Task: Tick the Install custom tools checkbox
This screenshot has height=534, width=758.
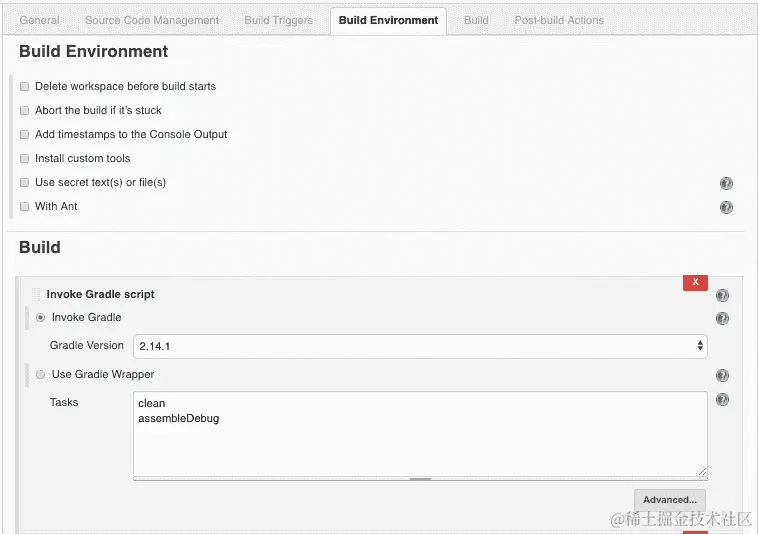Action: click(24, 159)
